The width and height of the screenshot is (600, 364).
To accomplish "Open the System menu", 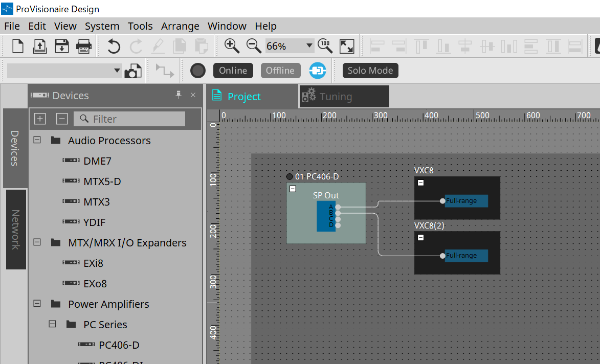I will pos(102,26).
